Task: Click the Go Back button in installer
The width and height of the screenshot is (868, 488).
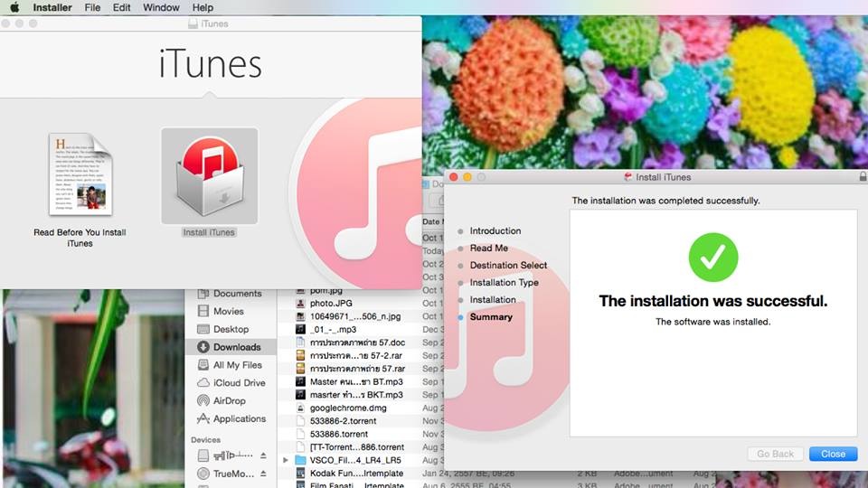Action: [x=775, y=454]
